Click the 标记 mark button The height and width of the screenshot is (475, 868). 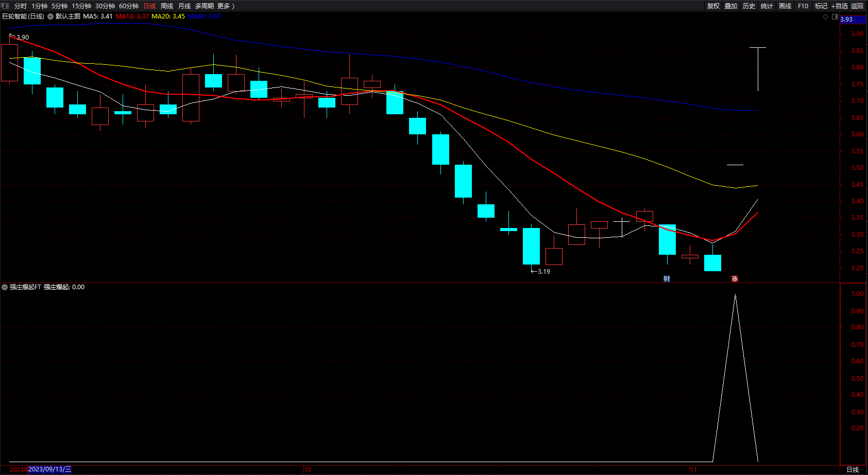point(821,6)
